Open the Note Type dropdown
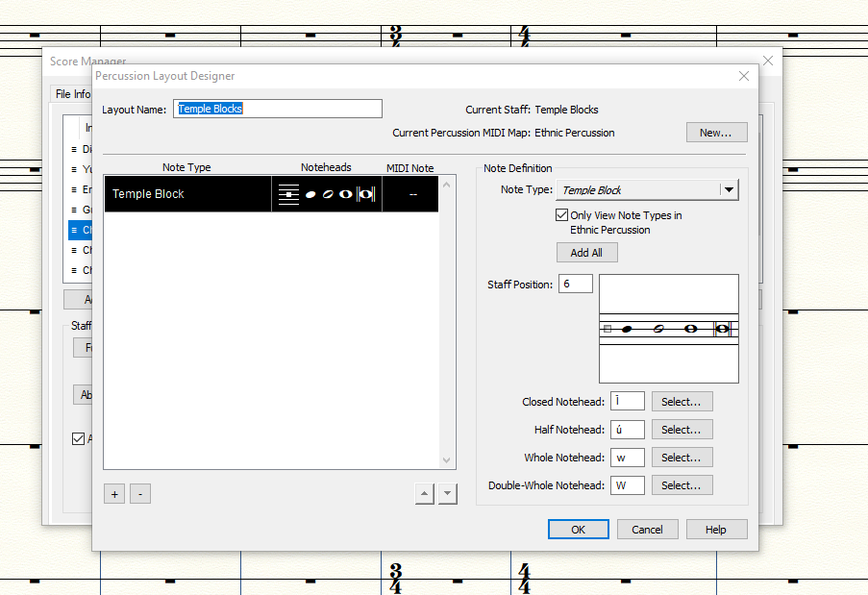 click(x=729, y=190)
